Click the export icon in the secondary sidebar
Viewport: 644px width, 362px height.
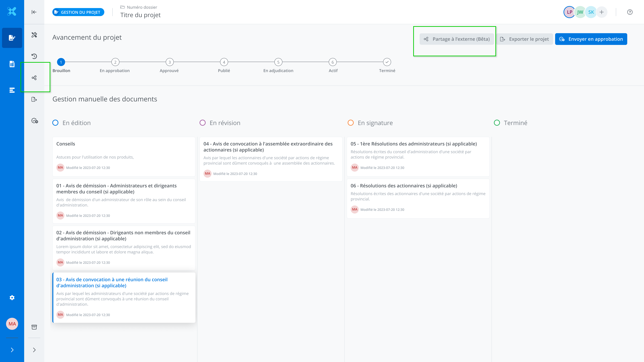[34, 99]
